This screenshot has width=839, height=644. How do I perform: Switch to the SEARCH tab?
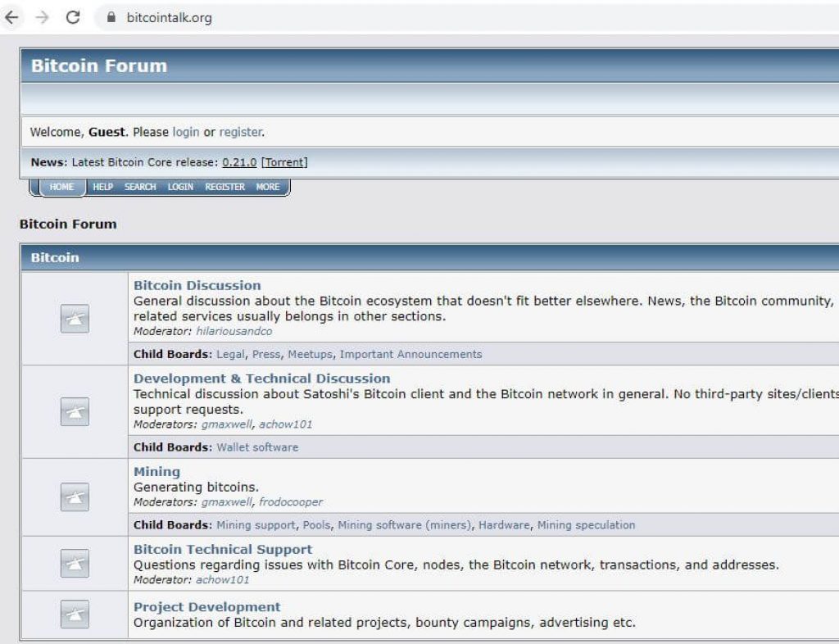[x=139, y=187]
